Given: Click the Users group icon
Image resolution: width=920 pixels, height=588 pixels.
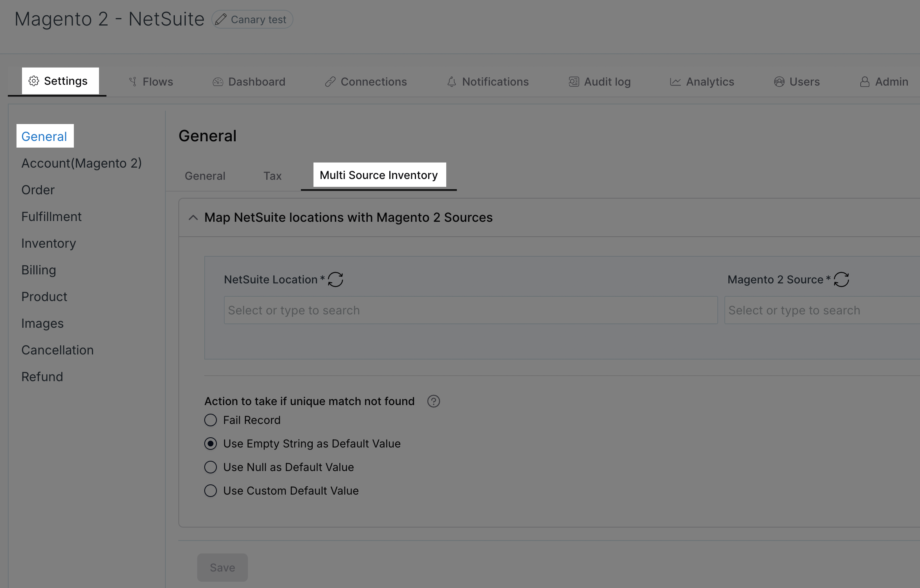Looking at the screenshot, I should [779, 82].
